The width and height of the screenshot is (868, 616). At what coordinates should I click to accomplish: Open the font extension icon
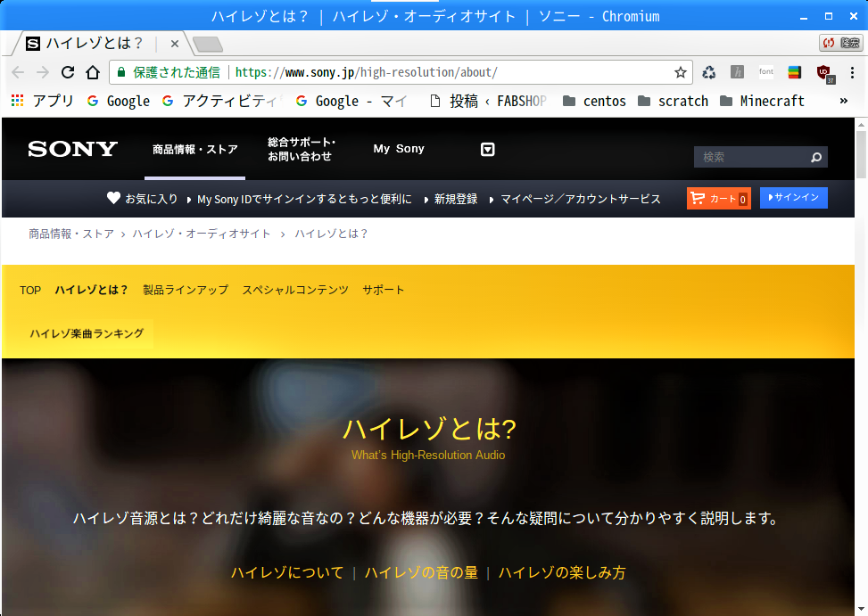click(x=766, y=72)
